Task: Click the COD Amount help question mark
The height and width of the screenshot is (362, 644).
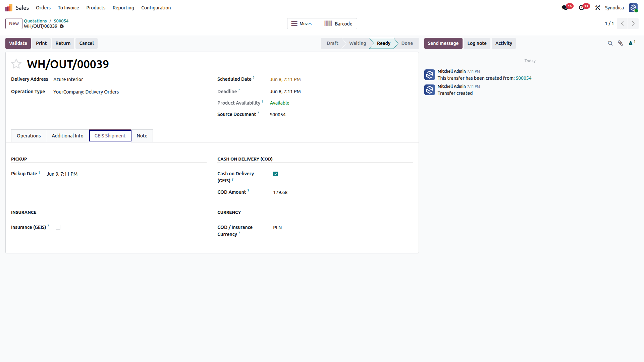Action: tap(248, 191)
